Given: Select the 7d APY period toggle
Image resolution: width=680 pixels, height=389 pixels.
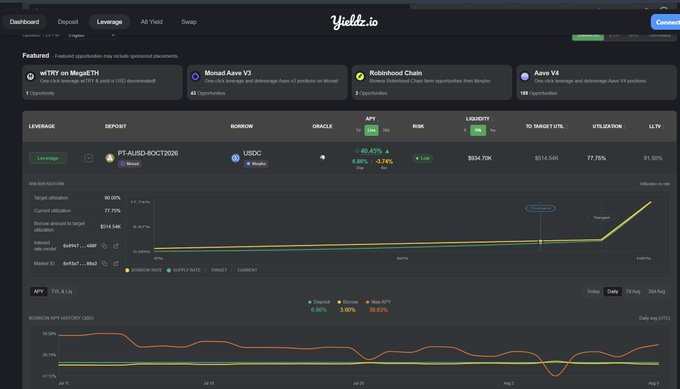Looking at the screenshot, I should [358, 130].
